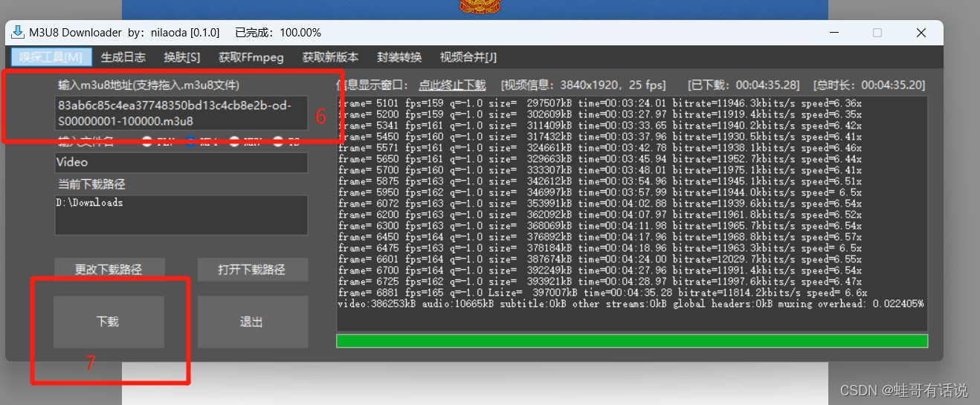The height and width of the screenshot is (405, 980).
Task: Click the log line starting frame= 5341
Action: (600, 126)
